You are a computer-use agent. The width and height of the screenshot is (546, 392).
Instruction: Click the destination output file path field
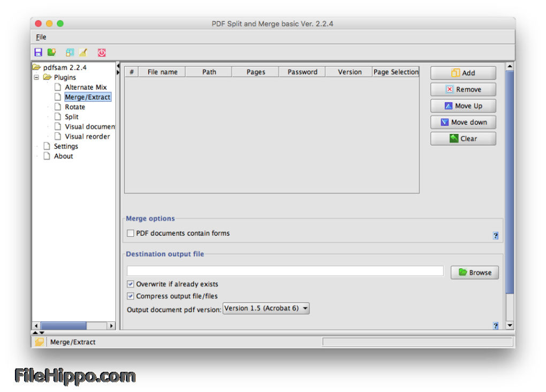285,271
